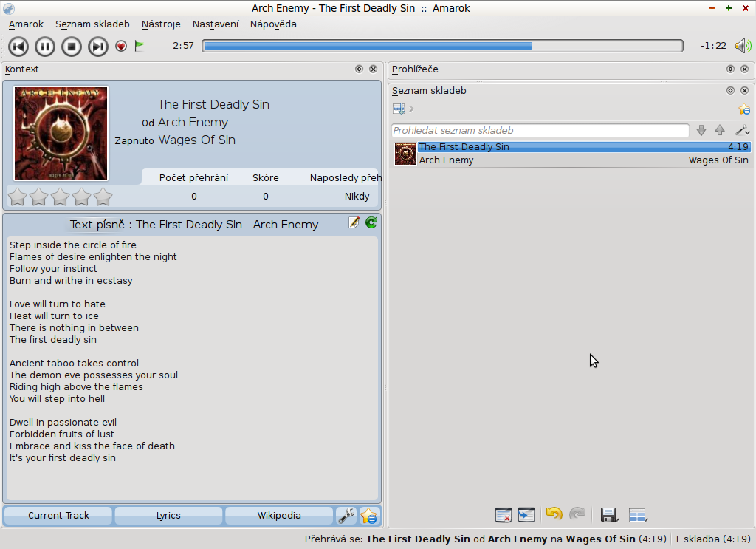Float the Kontext panel
The height and width of the screenshot is (549, 756).
click(360, 69)
